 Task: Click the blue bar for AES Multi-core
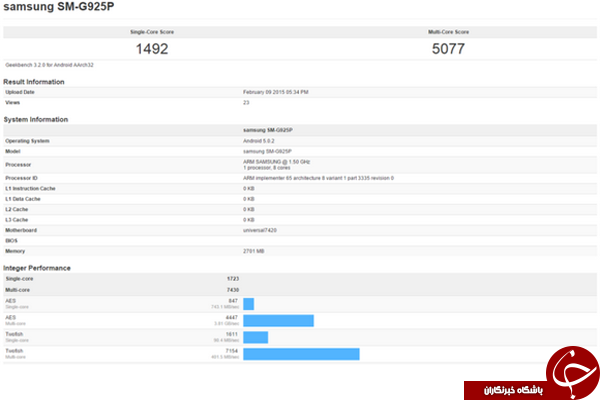[x=278, y=321]
